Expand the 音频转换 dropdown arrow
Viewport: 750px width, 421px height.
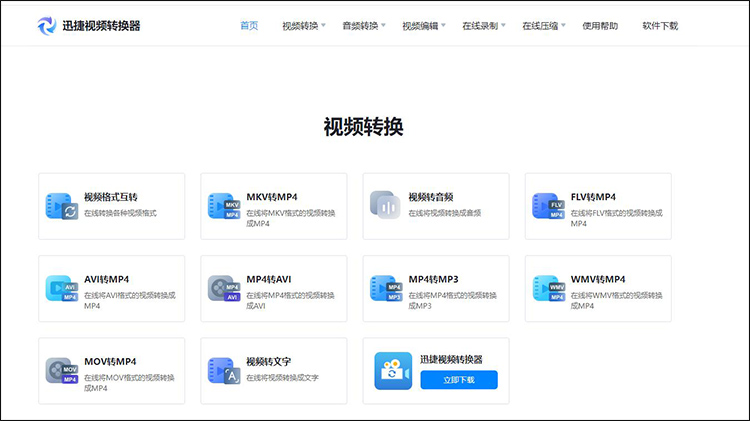[x=383, y=25]
